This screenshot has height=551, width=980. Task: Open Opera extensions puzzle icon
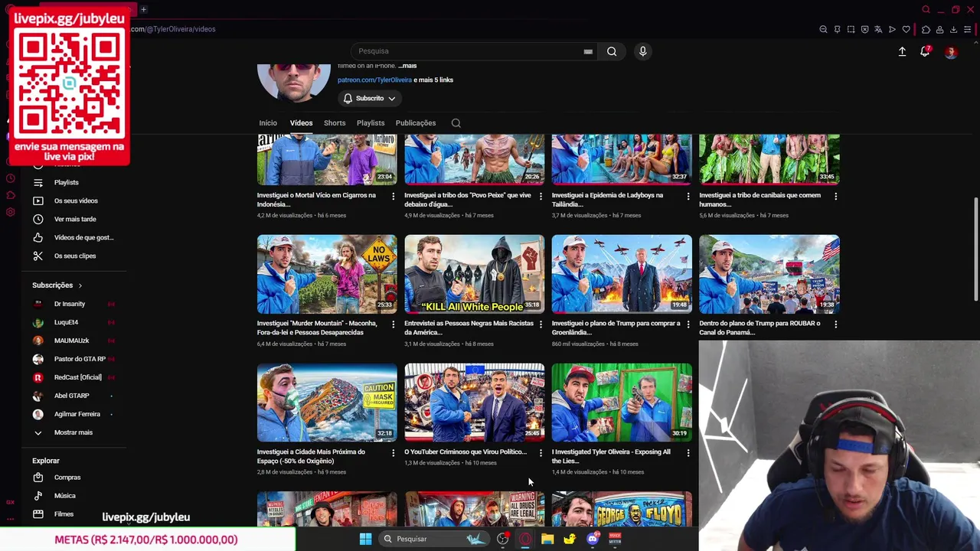pyautogui.click(x=926, y=29)
